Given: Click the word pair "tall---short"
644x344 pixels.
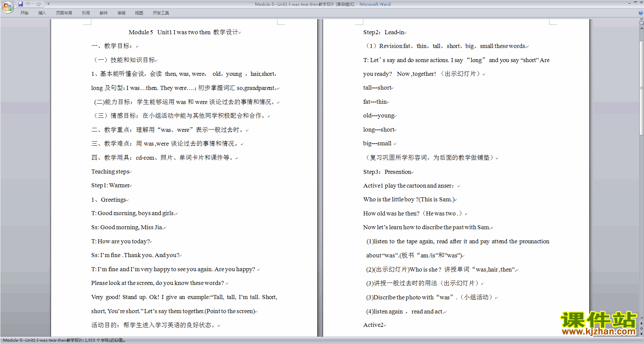Looking at the screenshot, I should click(x=377, y=88).
